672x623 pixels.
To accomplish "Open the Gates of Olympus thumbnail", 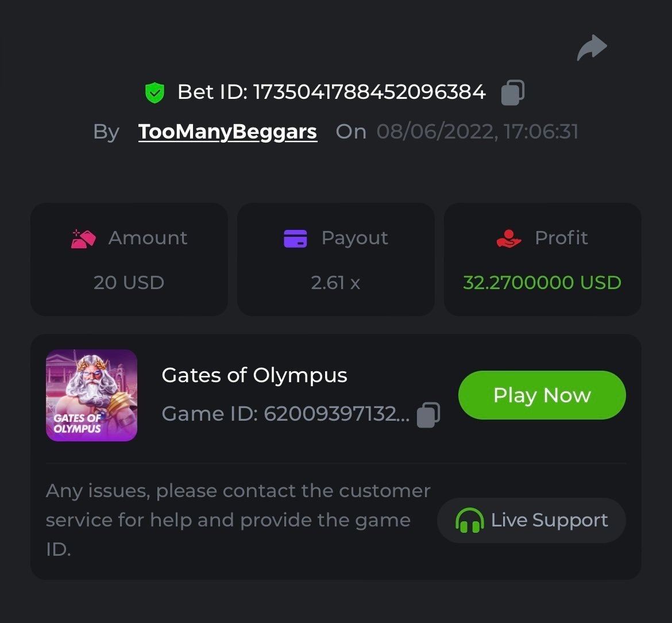I will pyautogui.click(x=91, y=395).
